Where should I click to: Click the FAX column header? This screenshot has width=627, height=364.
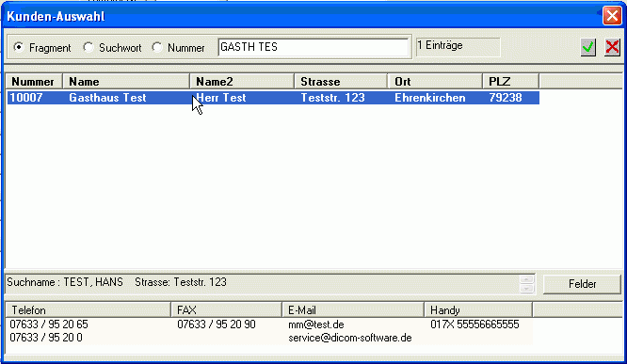click(x=227, y=310)
